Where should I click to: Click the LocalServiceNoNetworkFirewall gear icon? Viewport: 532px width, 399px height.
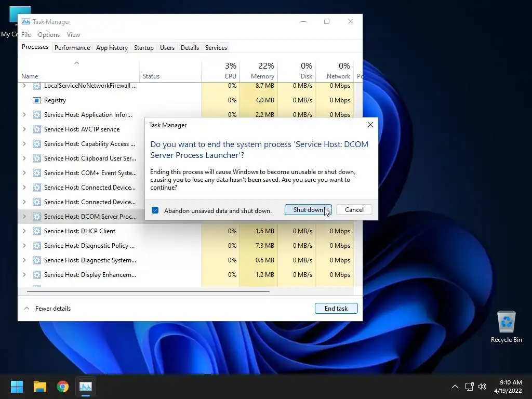[x=37, y=86]
